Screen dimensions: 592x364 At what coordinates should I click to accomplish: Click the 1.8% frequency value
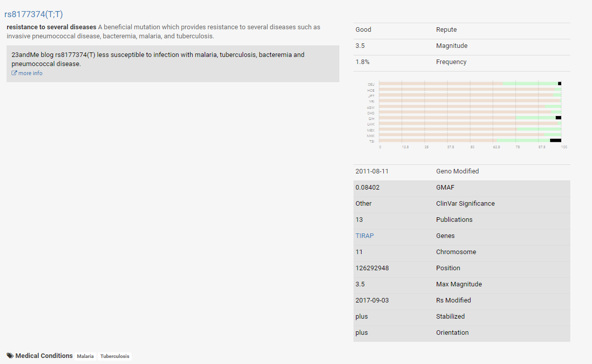(x=363, y=62)
